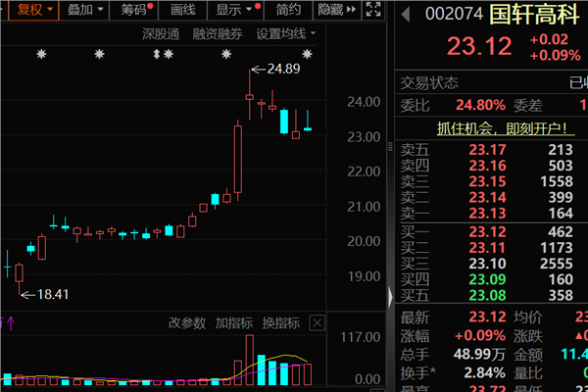
Task: Close the volume indicator panel
Action: (317, 323)
